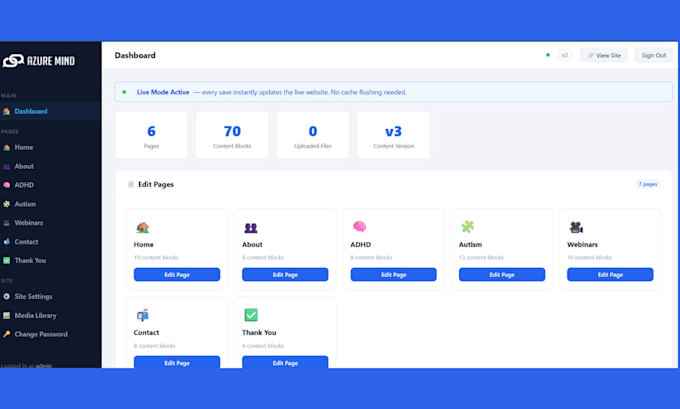
Task: Click the house icon on Home card
Action: click(x=143, y=227)
